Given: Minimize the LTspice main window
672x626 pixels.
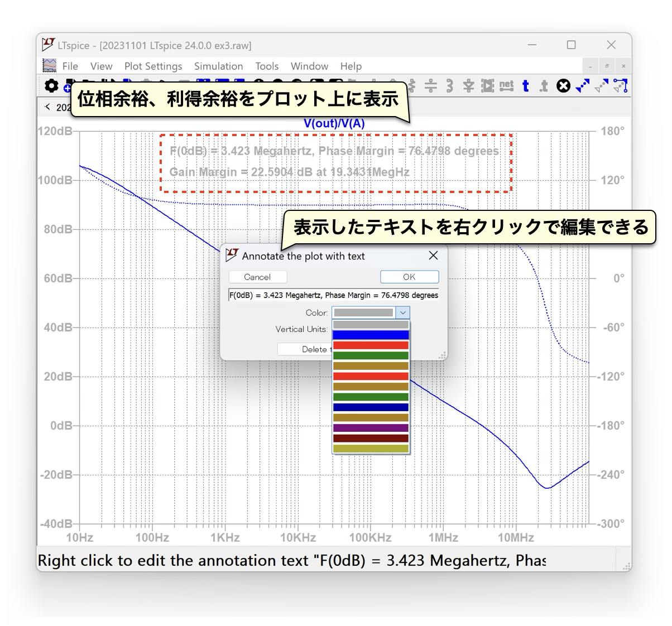Looking at the screenshot, I should tap(532, 45).
